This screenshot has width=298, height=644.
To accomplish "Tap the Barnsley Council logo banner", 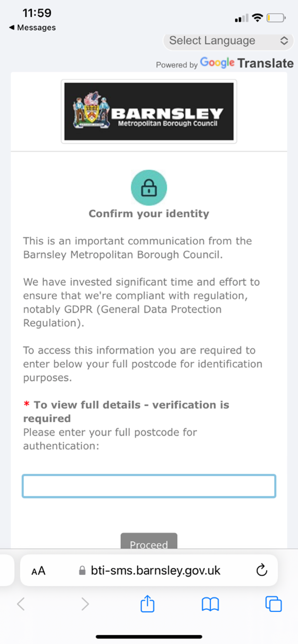I will tap(149, 111).
